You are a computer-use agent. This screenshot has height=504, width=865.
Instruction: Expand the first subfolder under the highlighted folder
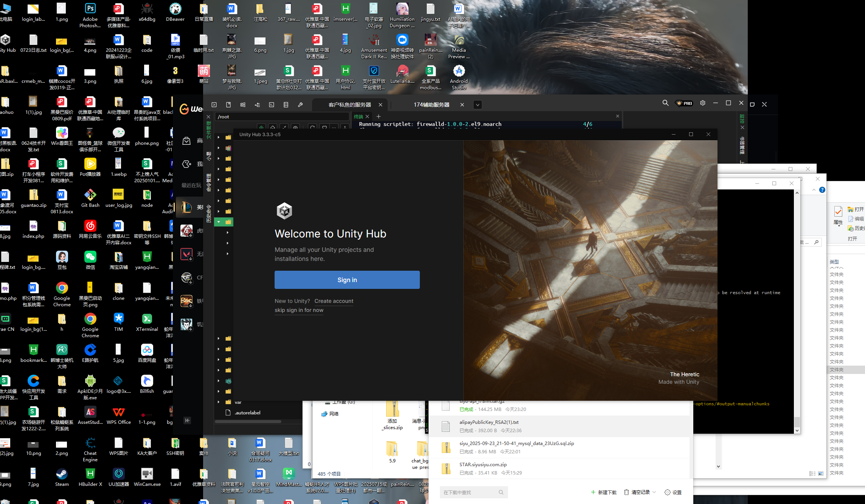click(x=227, y=233)
